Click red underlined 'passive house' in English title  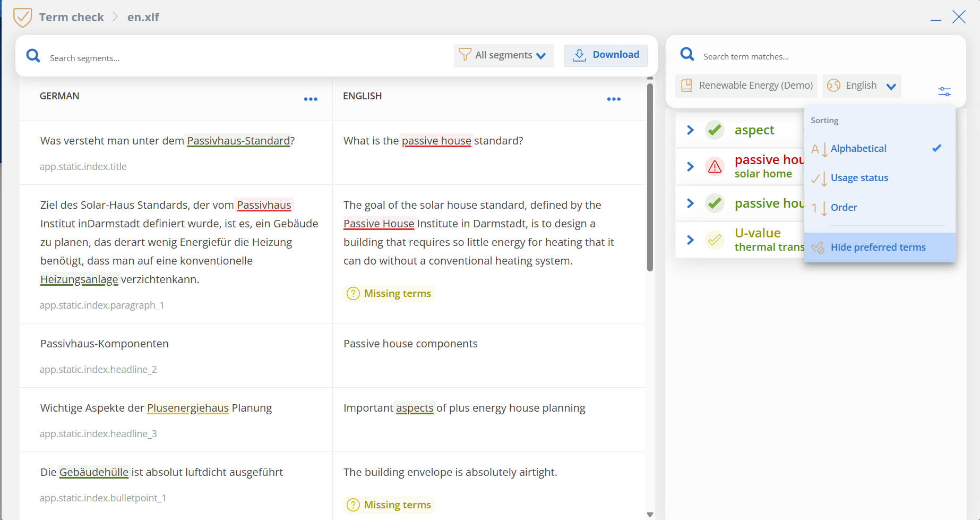[436, 141]
